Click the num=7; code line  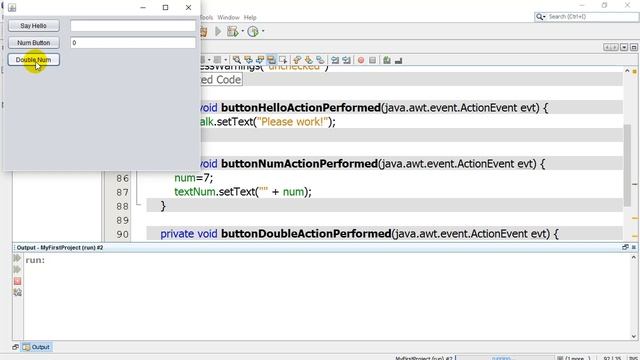[194, 178]
